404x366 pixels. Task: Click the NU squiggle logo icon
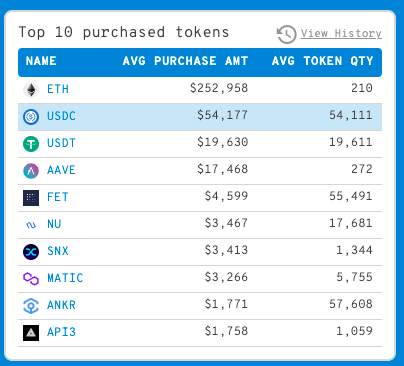pos(31,225)
